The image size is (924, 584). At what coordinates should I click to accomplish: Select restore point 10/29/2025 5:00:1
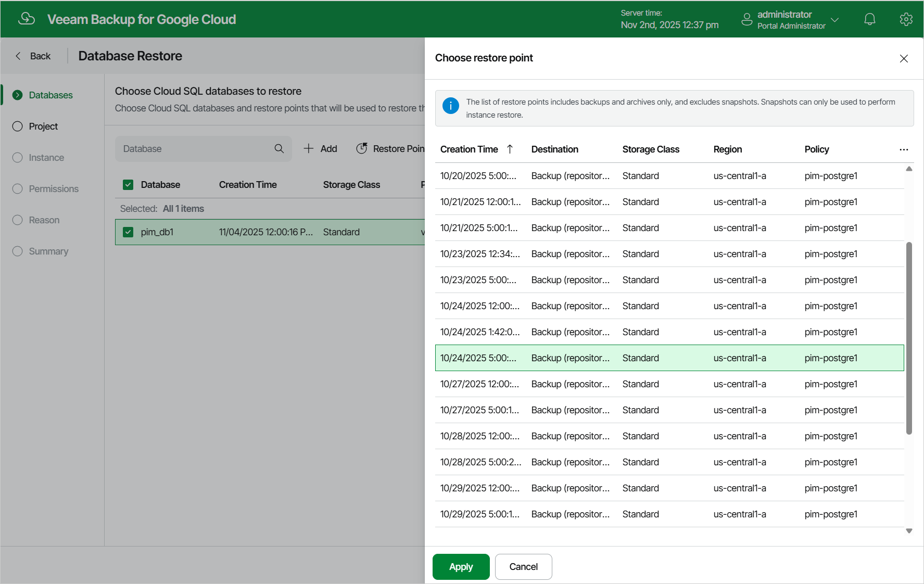click(669, 514)
